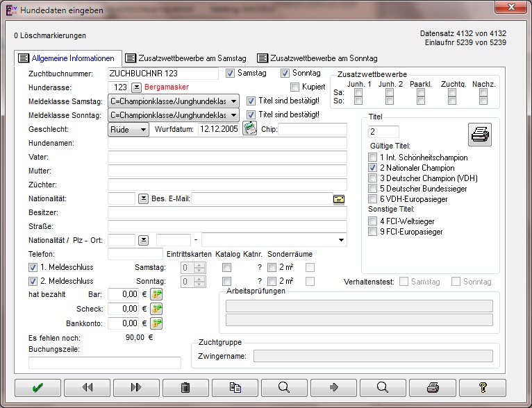
Task: Increase Samstag Eintrittskarten with the stepper
Action: (x=199, y=265)
